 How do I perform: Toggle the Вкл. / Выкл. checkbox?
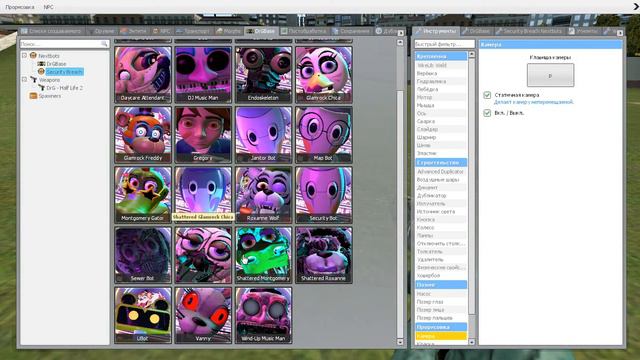[x=487, y=113]
